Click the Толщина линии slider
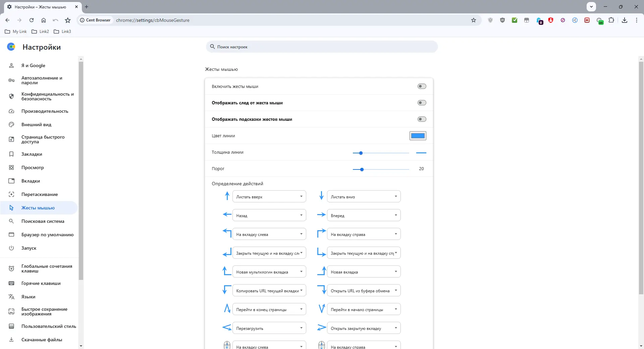This screenshot has height=349, width=644. click(381, 153)
